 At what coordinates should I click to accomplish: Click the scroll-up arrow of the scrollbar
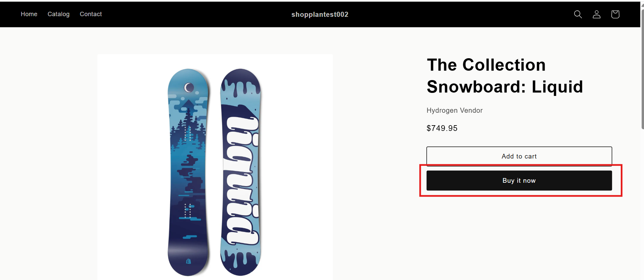coord(642,5)
